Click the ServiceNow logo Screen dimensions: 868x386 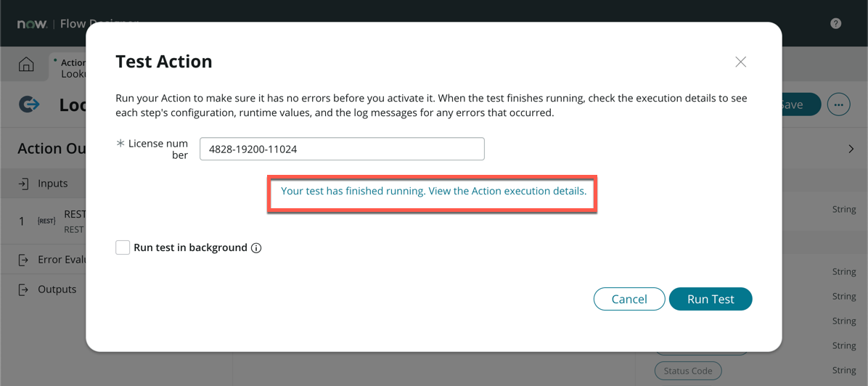click(32, 24)
